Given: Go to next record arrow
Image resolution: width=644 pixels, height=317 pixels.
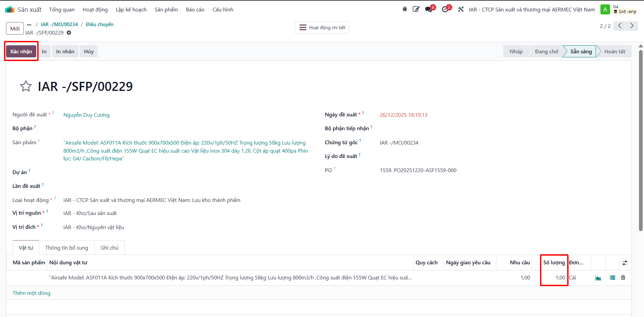Looking at the screenshot, I should 632,26.
